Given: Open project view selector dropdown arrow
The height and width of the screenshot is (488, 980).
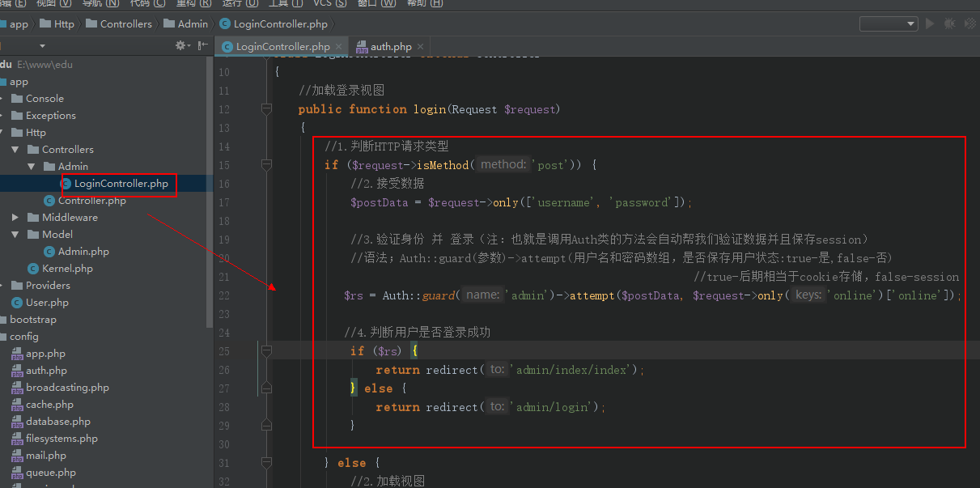Looking at the screenshot, I should pyautogui.click(x=42, y=46).
